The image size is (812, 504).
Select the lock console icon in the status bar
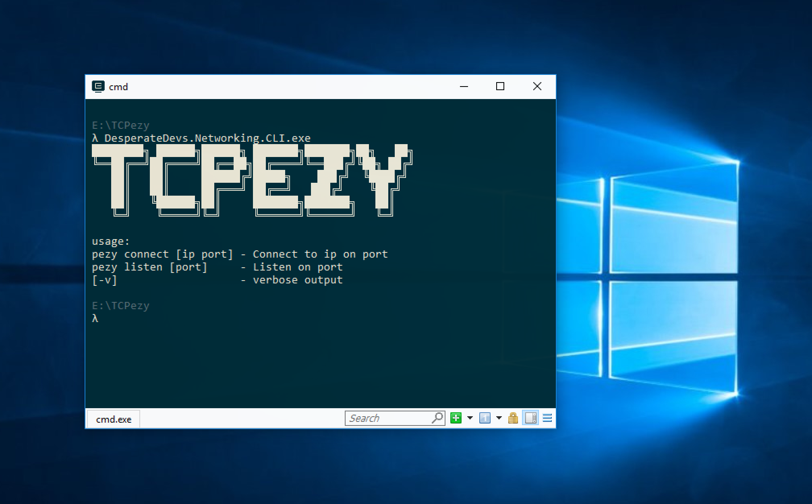[514, 418]
